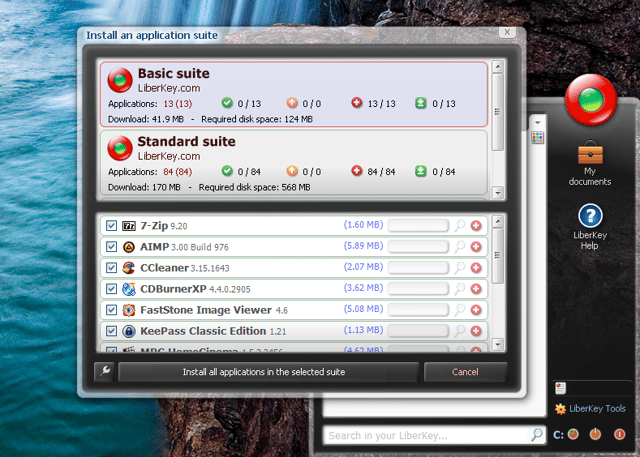This screenshot has width=640, height=457.
Task: Open LiberKey Help
Action: [590, 227]
